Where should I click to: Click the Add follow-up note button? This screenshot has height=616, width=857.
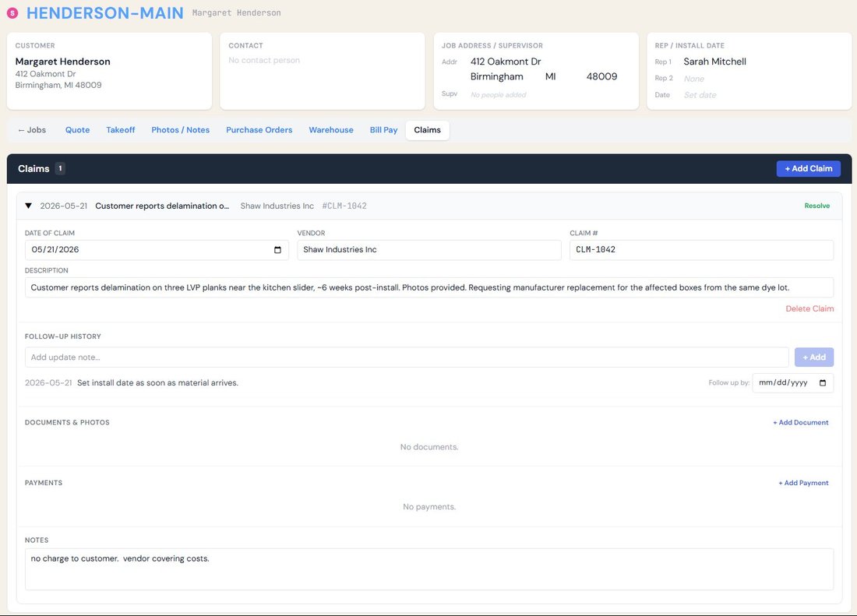click(x=814, y=357)
